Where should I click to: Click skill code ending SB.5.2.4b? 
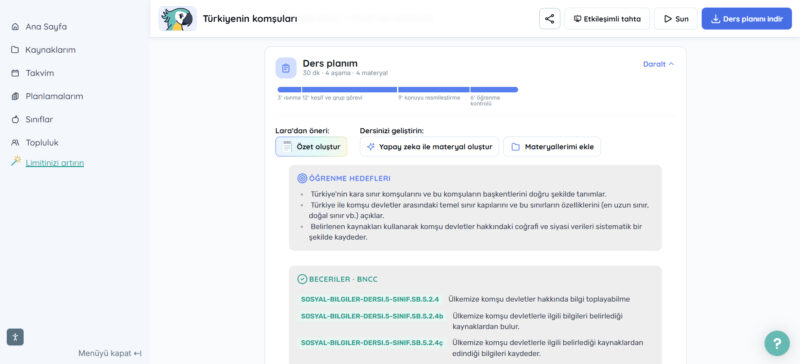[372, 316]
